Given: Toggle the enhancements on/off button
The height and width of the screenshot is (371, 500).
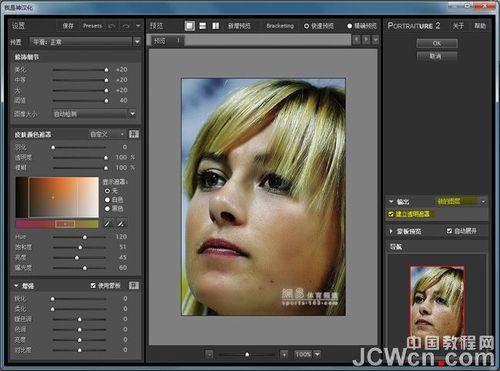Looking at the screenshot, I should point(134,286).
